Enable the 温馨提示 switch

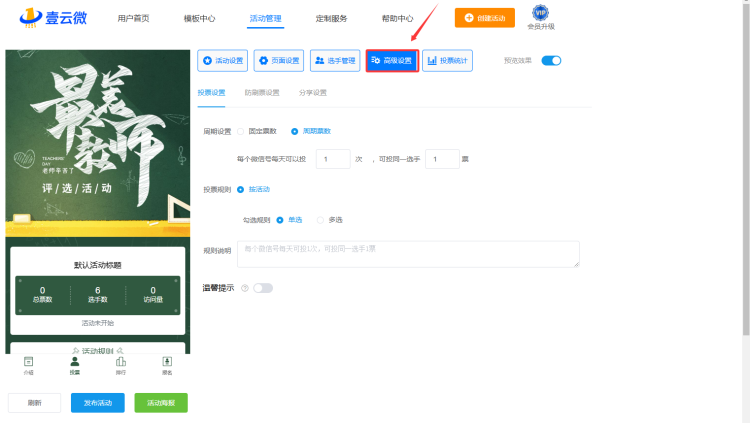coord(262,288)
